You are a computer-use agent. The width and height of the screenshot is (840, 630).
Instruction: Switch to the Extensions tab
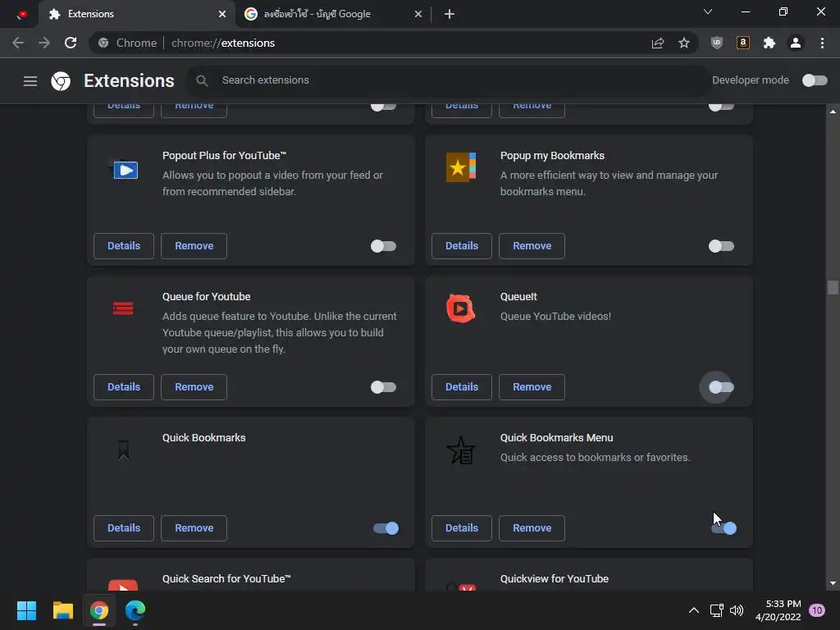click(x=137, y=14)
